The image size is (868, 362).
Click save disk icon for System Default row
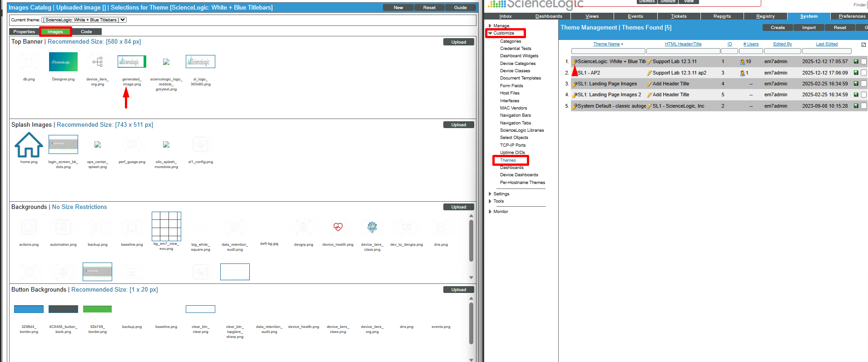coord(856,106)
